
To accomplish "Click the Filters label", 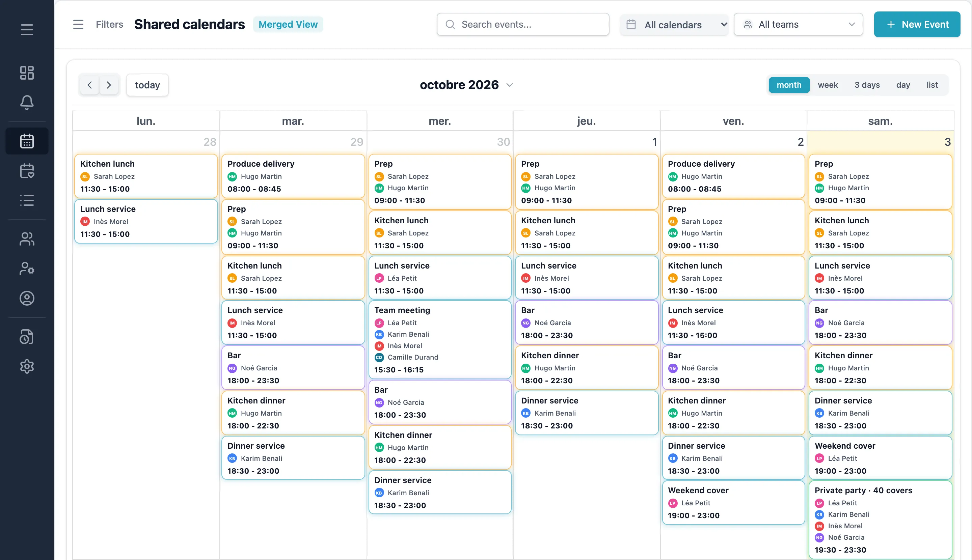I will (109, 24).
